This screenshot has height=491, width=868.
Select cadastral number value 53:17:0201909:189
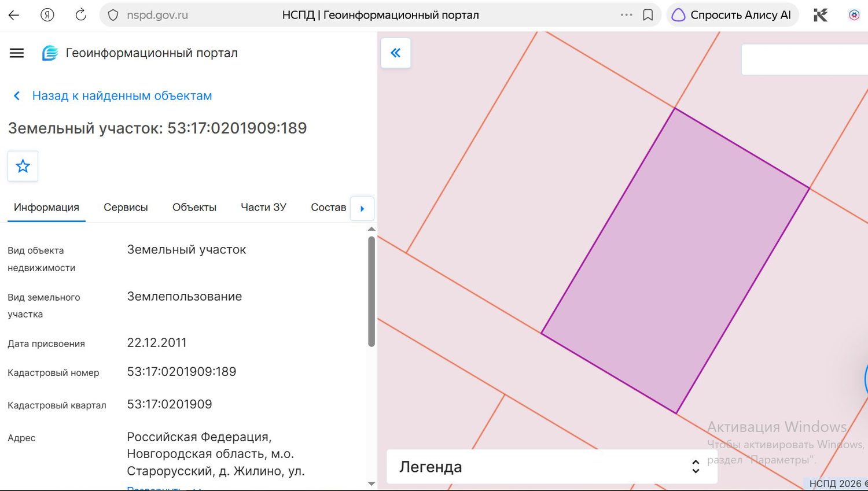pyautogui.click(x=182, y=372)
